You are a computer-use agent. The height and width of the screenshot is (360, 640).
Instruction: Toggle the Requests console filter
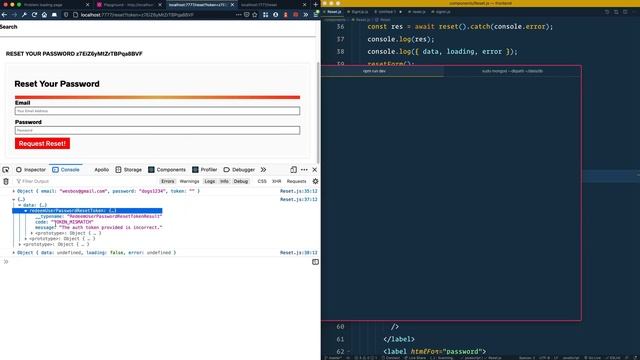pos(296,181)
